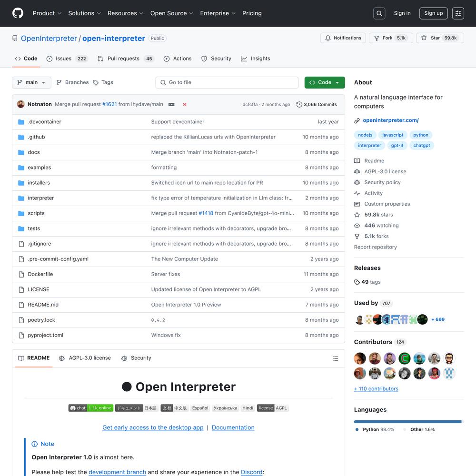Image resolution: width=476 pixels, height=476 pixels.
Task: Expand the Open Source menu
Action: tap(171, 13)
